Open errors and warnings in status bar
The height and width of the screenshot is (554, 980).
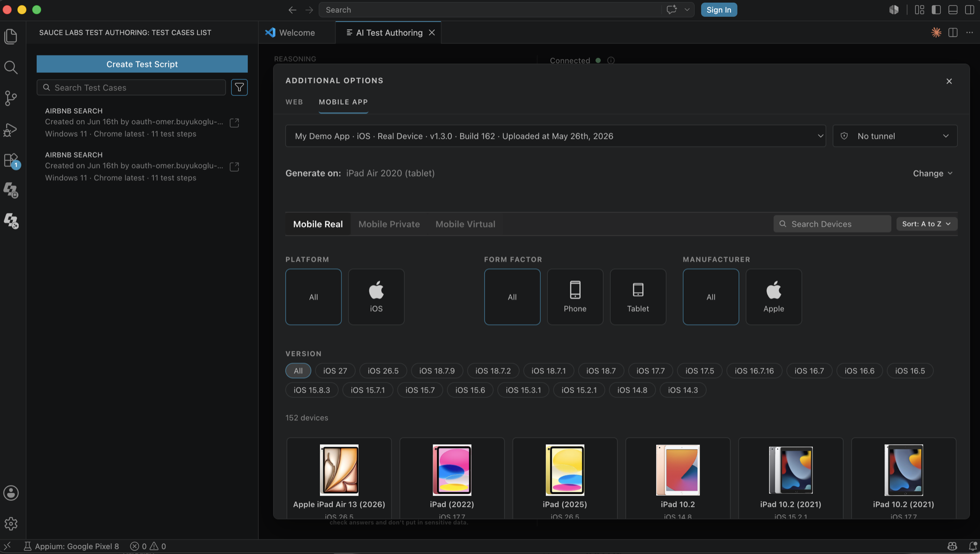coord(148,546)
